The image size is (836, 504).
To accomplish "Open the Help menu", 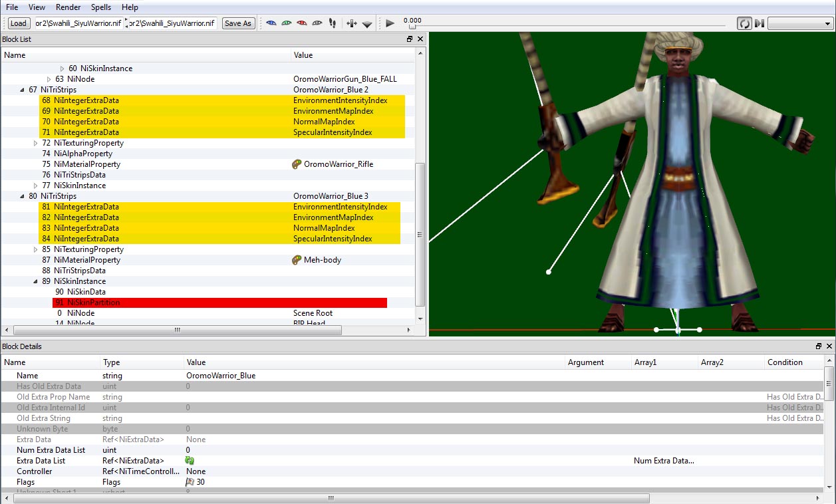I will [x=130, y=7].
